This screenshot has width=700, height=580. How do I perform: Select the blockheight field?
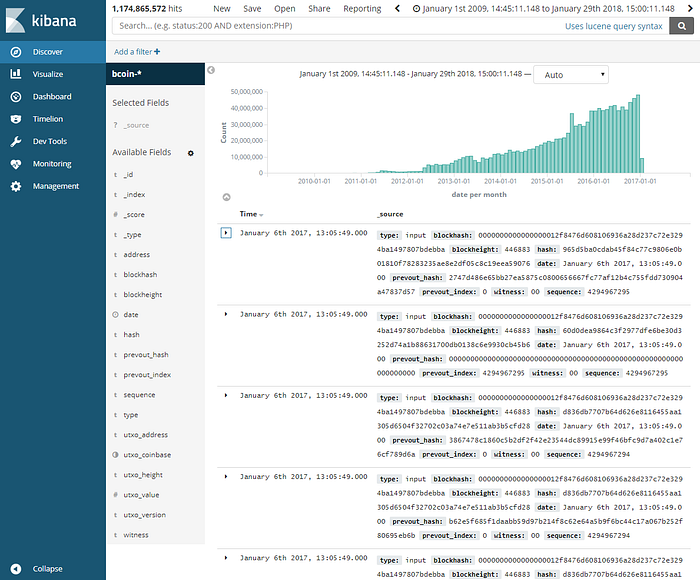click(x=143, y=295)
